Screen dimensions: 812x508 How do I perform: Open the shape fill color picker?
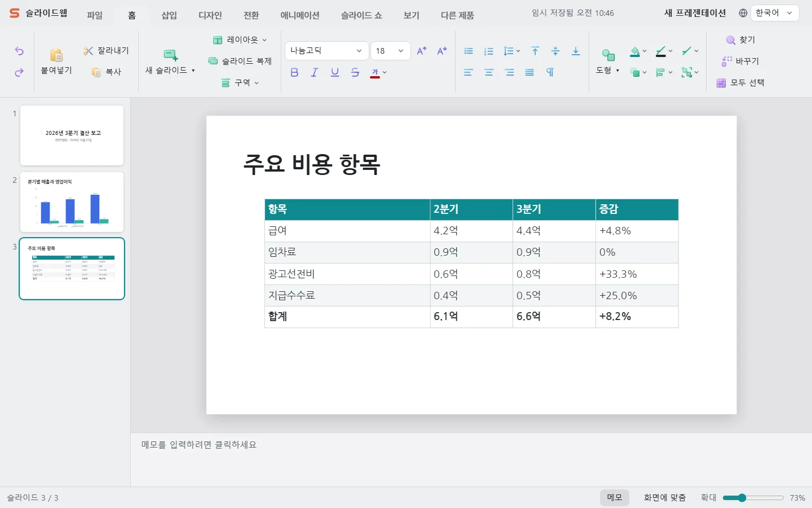(x=638, y=51)
